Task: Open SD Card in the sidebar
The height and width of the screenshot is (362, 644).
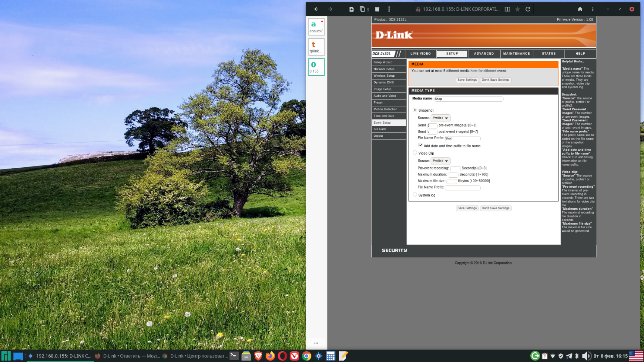Action: click(x=389, y=129)
